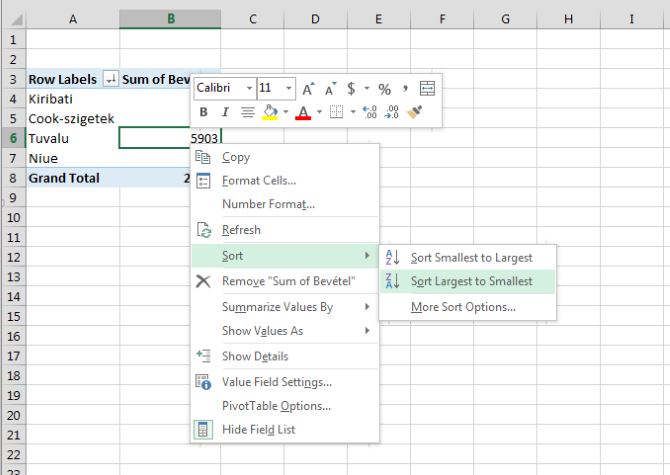
Task: Select the Niue cell
Action: tap(73, 158)
